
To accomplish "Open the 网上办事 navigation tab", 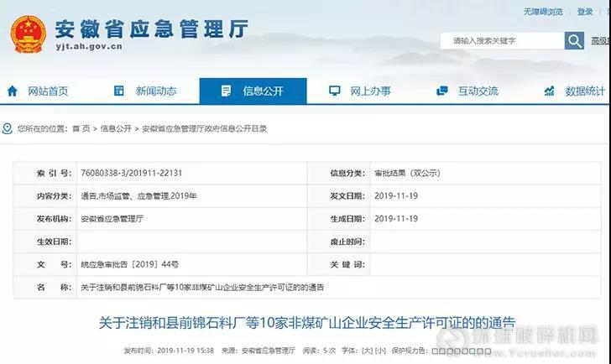I will click(x=370, y=91).
